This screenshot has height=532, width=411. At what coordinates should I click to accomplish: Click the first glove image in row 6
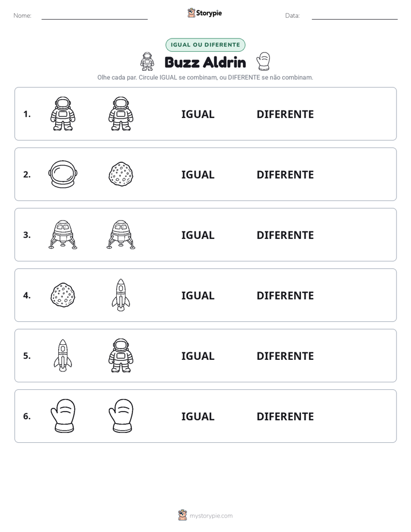click(63, 416)
